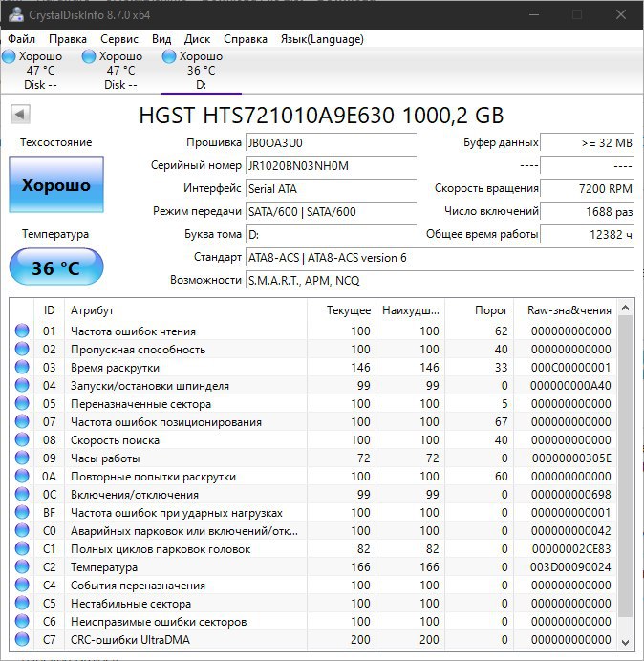The height and width of the screenshot is (661, 644).
Task: Select the Температура attribute name in row C2
Action: pos(104,567)
